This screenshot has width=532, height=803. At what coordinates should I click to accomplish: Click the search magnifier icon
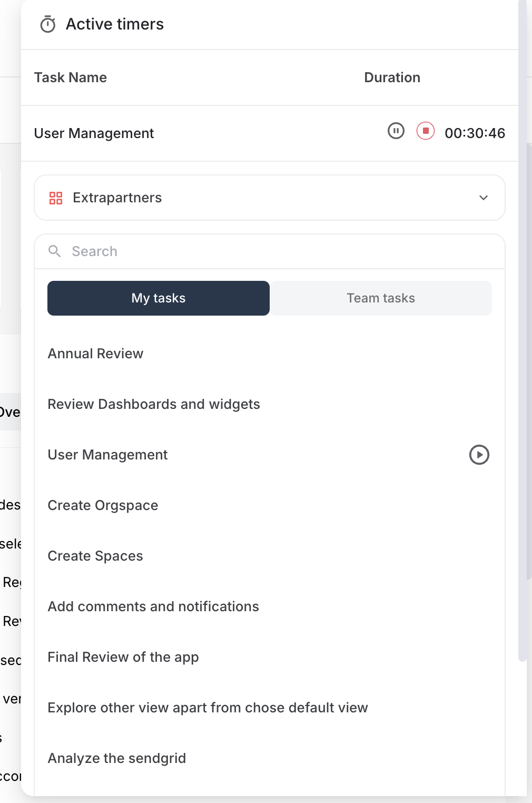tap(54, 251)
